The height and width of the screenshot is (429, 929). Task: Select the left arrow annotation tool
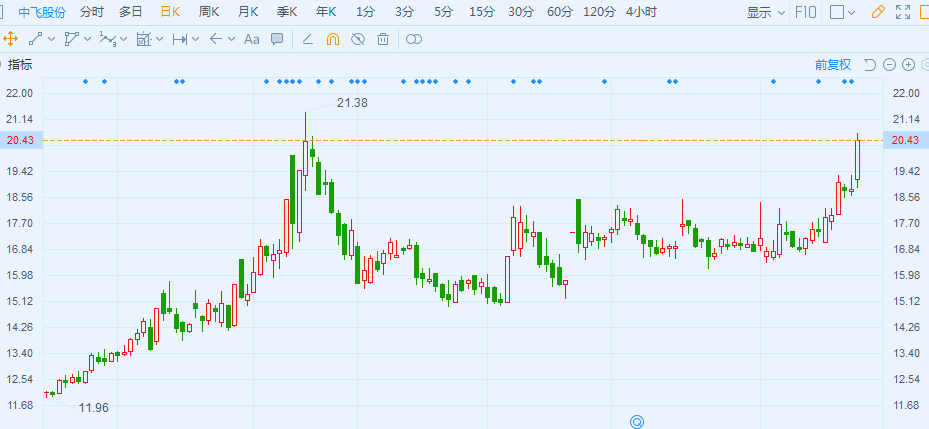(216, 40)
